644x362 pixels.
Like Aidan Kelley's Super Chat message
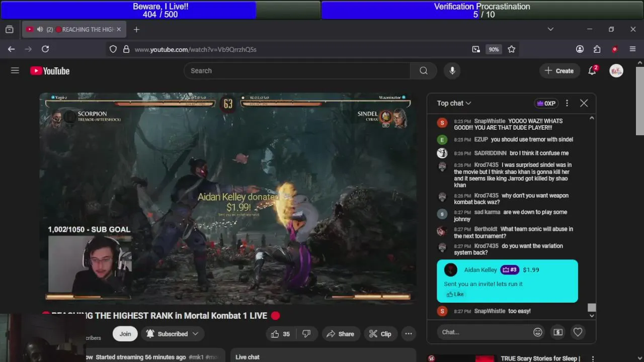455,294
